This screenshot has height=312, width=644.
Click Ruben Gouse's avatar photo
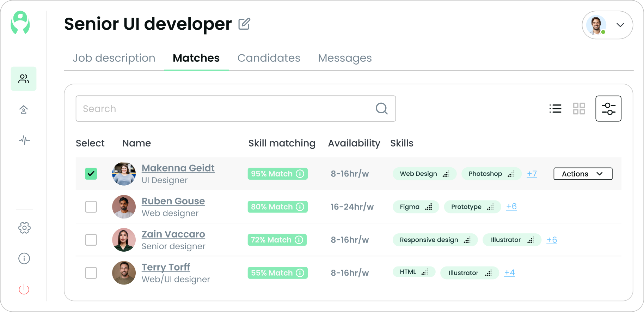[x=124, y=207]
